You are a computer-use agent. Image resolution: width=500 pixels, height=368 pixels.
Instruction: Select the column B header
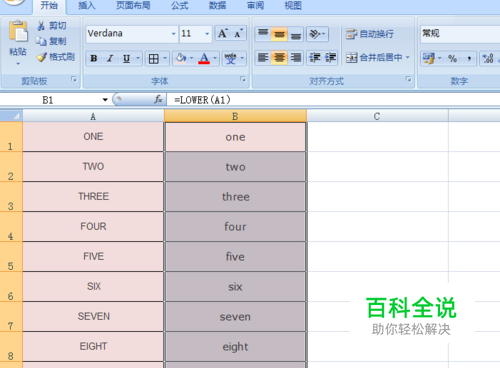coord(235,116)
